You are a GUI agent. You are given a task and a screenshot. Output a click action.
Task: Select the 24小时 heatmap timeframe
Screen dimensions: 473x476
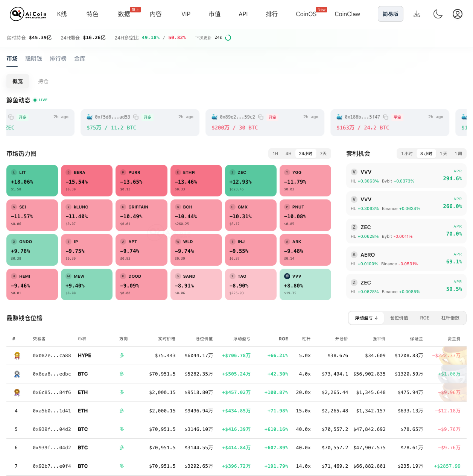coord(306,154)
